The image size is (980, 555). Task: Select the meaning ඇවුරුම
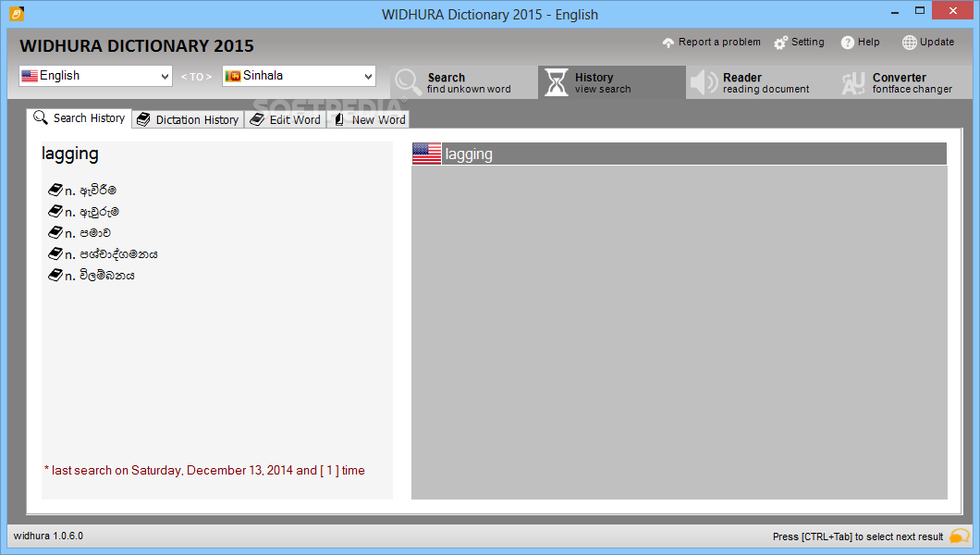coord(99,212)
